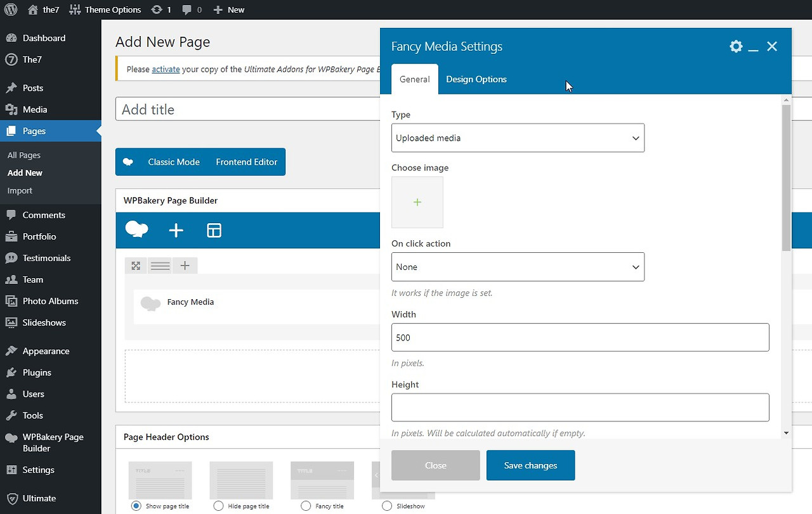Image resolution: width=812 pixels, height=514 pixels.
Task: Click the Width input field
Action: click(580, 338)
